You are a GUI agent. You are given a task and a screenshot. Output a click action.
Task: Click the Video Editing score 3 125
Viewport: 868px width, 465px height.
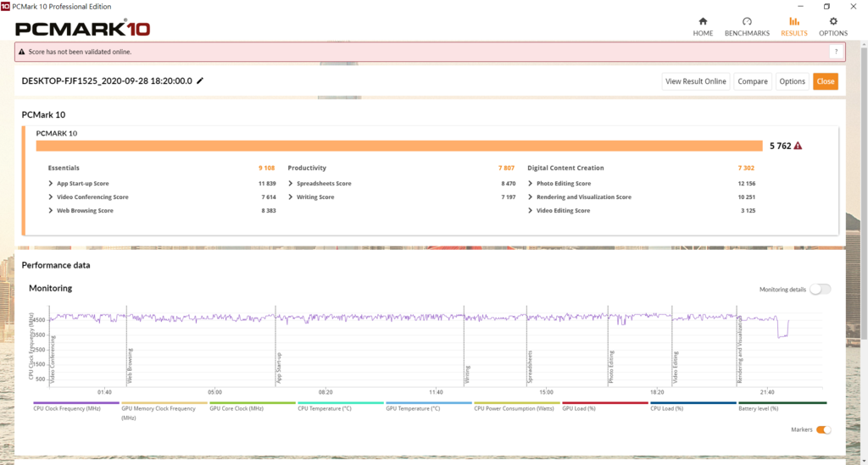click(748, 211)
